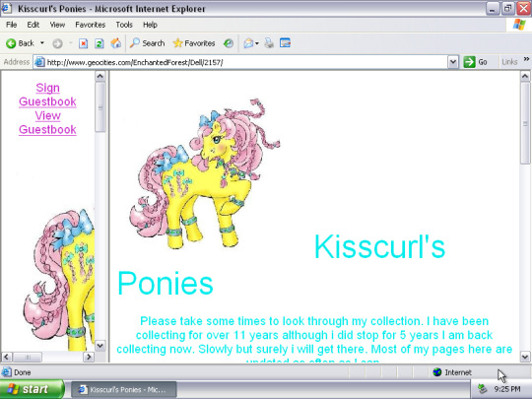Screen dimensions: 532x399
Task: Click the Back arrow button
Action: 20,43
